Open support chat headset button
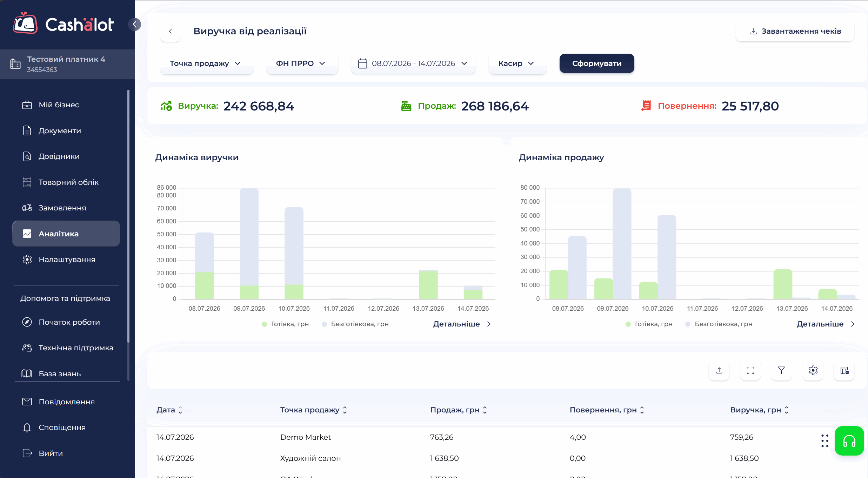Viewport: 868px width, 478px height. tap(849, 441)
